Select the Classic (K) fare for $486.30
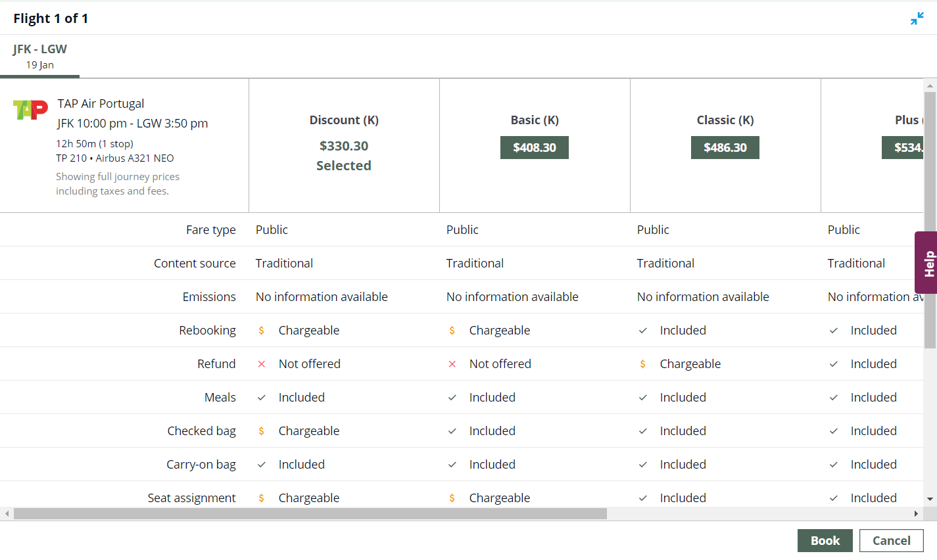Viewport: 937px width, 560px height. (725, 148)
